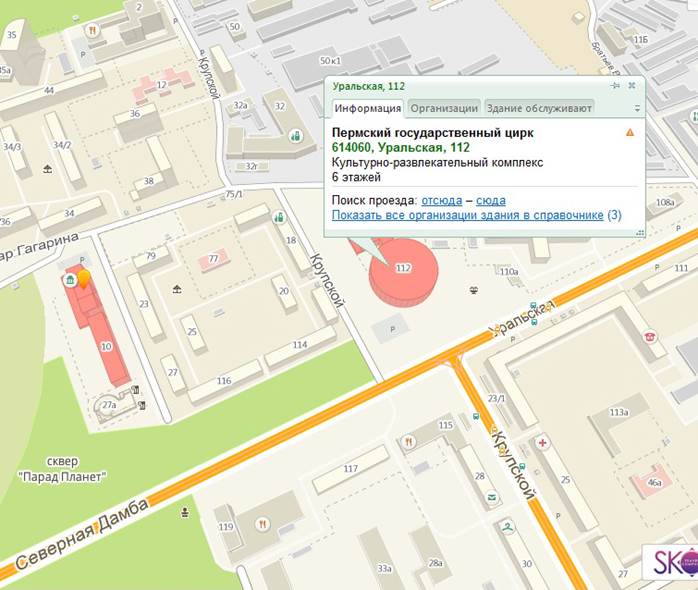Click the playground icon near building 23
698x590 pixels.
point(177,289)
